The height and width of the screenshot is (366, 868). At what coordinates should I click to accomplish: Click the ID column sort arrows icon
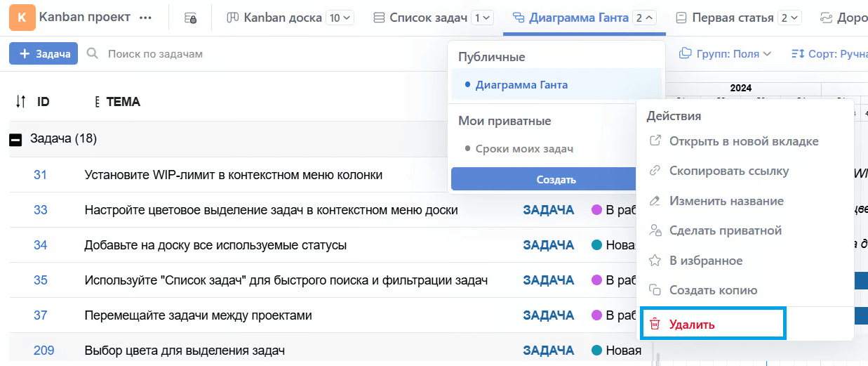pyautogui.click(x=20, y=102)
